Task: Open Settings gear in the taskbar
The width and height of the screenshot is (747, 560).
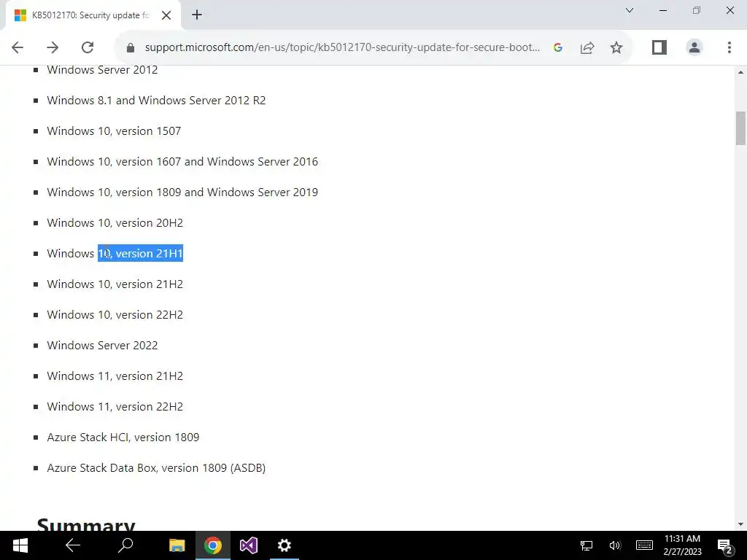Action: point(285,545)
